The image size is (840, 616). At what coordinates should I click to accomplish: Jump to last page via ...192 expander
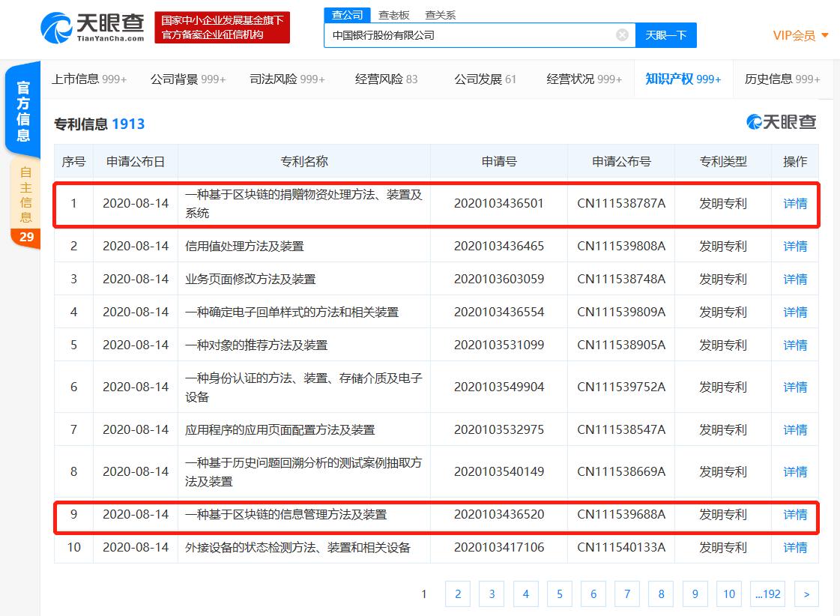point(767,594)
